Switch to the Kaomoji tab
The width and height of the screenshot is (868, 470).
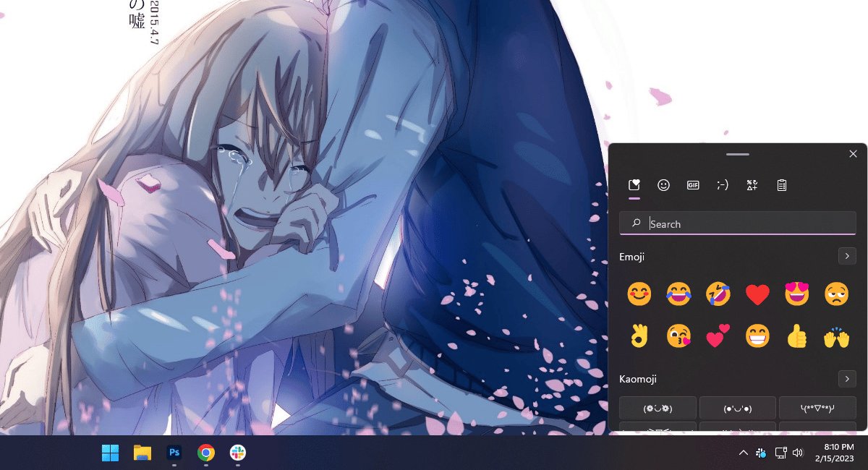pos(722,185)
